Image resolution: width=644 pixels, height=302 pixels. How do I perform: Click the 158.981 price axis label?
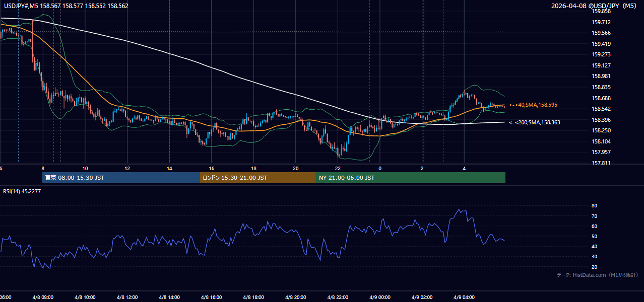(x=601, y=77)
